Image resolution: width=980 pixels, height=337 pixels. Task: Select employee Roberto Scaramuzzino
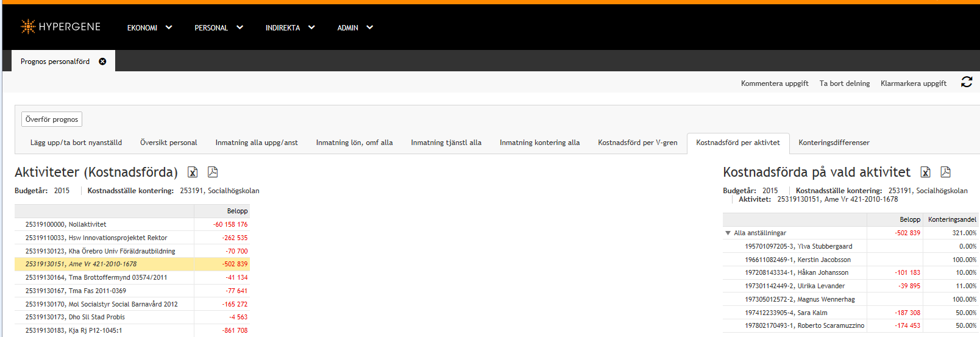click(804, 325)
